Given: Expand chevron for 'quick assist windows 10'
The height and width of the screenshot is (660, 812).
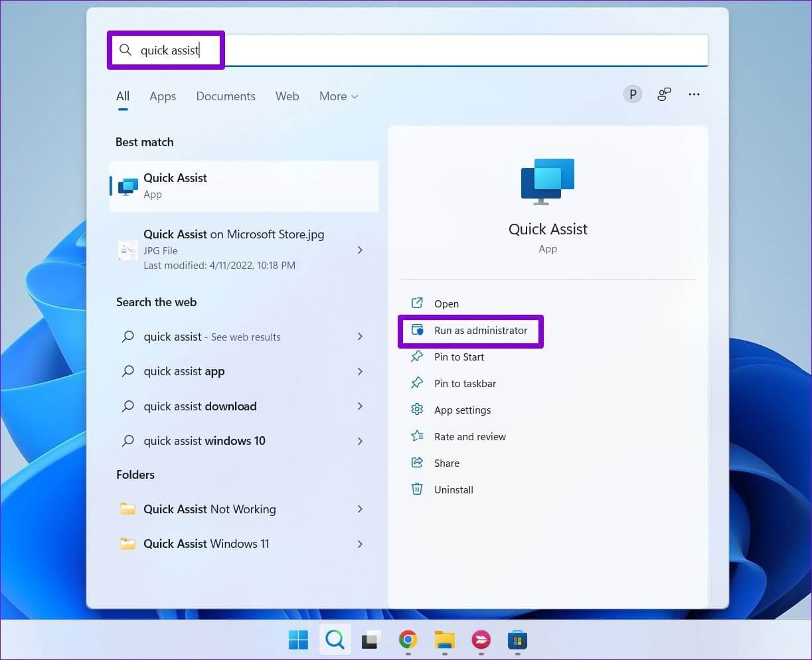Looking at the screenshot, I should [360, 441].
